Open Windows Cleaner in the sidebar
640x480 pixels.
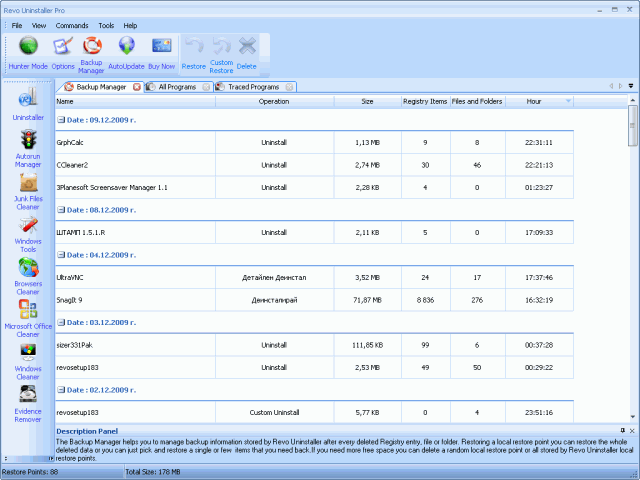click(28, 362)
